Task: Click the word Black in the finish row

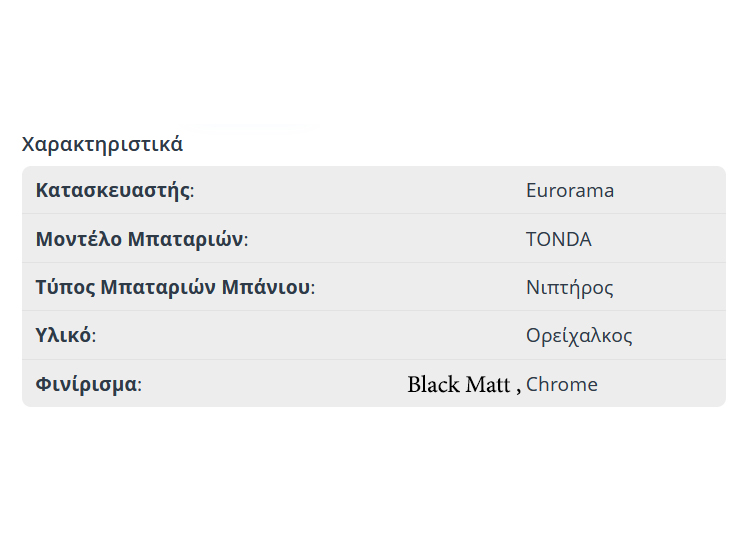Action: (x=432, y=385)
